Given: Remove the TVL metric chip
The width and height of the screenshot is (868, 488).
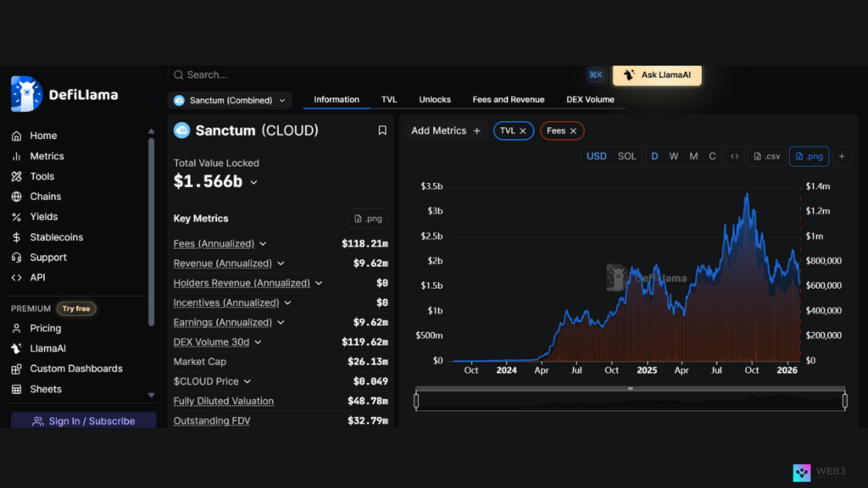Looking at the screenshot, I should (524, 130).
